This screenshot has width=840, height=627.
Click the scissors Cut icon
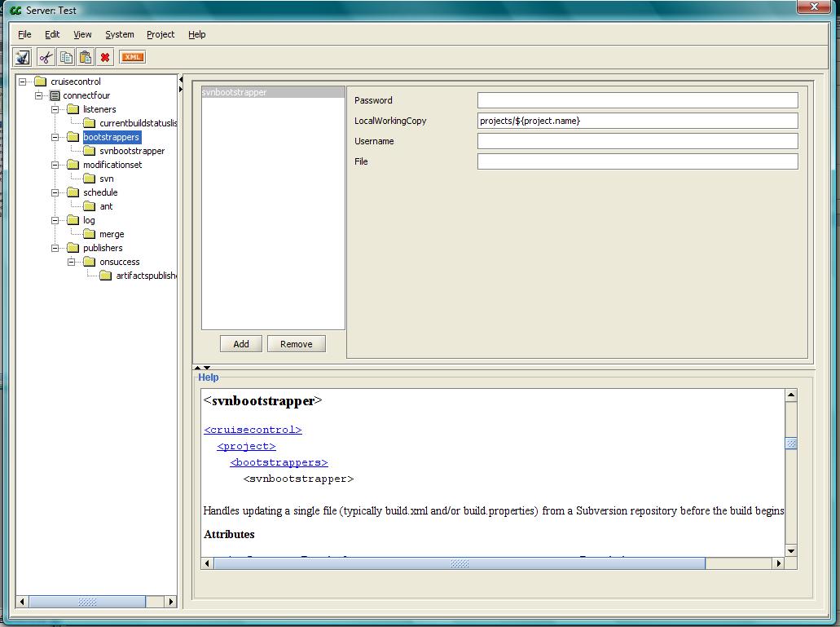point(46,57)
